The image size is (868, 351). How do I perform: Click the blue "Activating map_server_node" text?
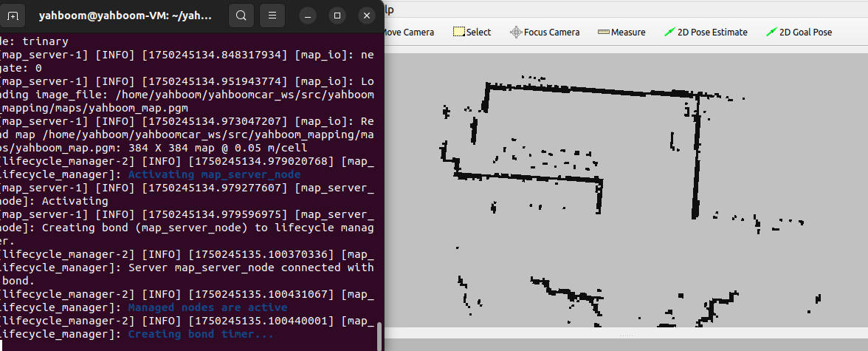tap(214, 174)
